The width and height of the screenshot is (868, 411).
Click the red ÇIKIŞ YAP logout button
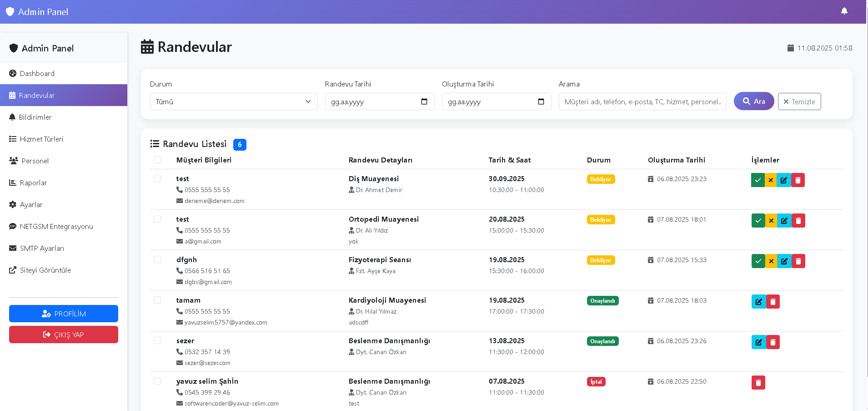pos(64,335)
